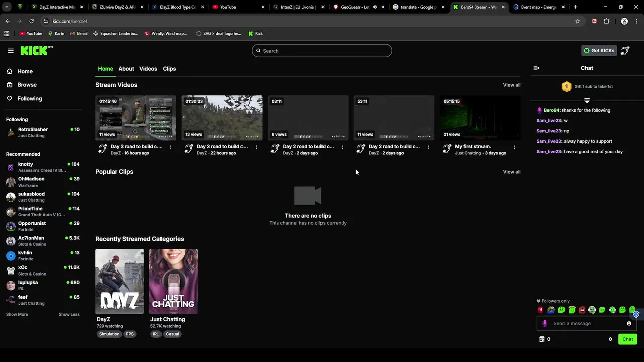This screenshot has width=644, height=362.
Task: Click the IRL tag
Action: (x=156, y=334)
